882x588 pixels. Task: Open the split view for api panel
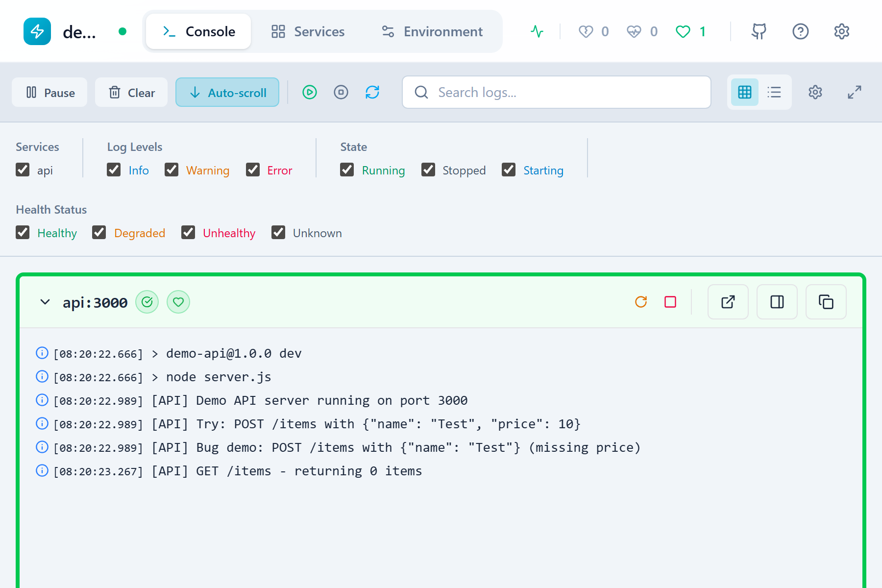pyautogui.click(x=777, y=302)
